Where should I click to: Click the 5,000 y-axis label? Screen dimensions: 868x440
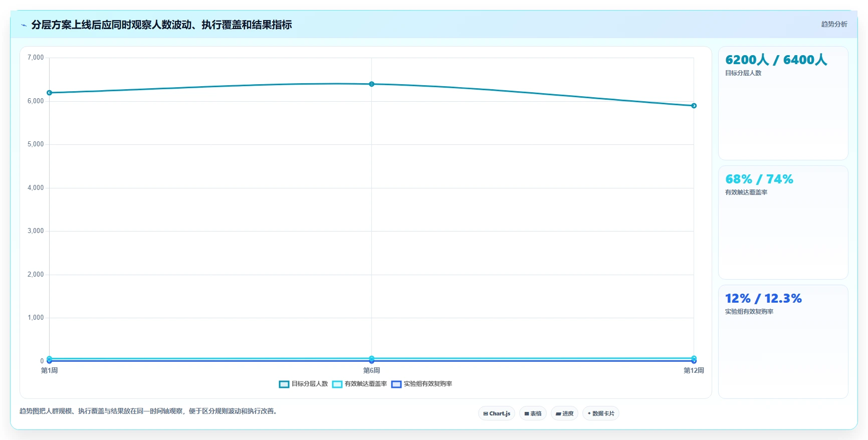[x=36, y=144]
